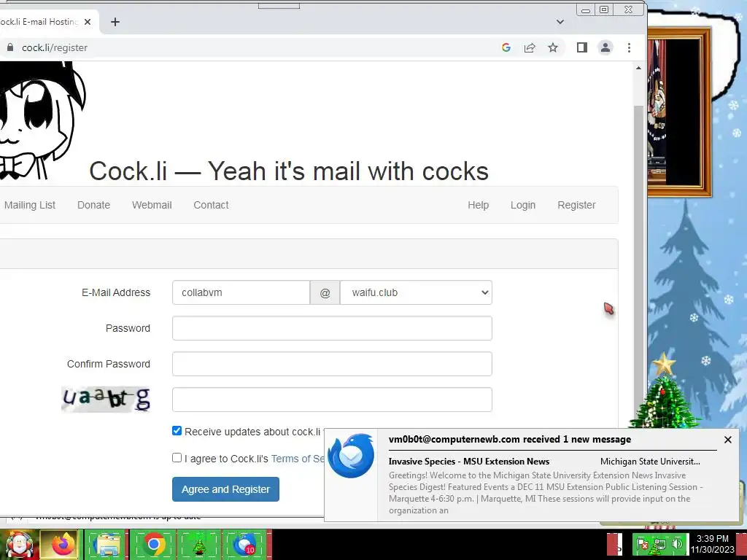Click the volume speaker tray icon
The width and height of the screenshot is (747, 560).
(676, 544)
